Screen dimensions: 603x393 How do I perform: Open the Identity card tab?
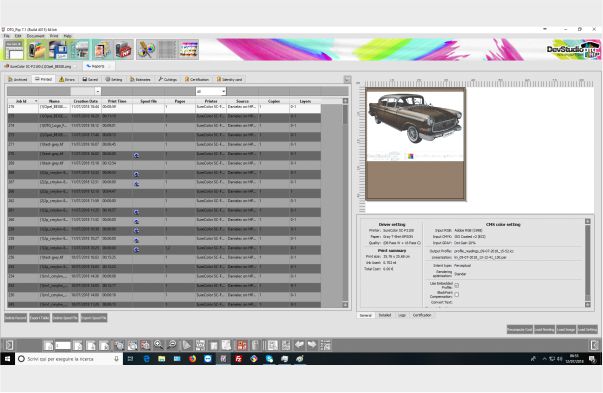point(230,79)
